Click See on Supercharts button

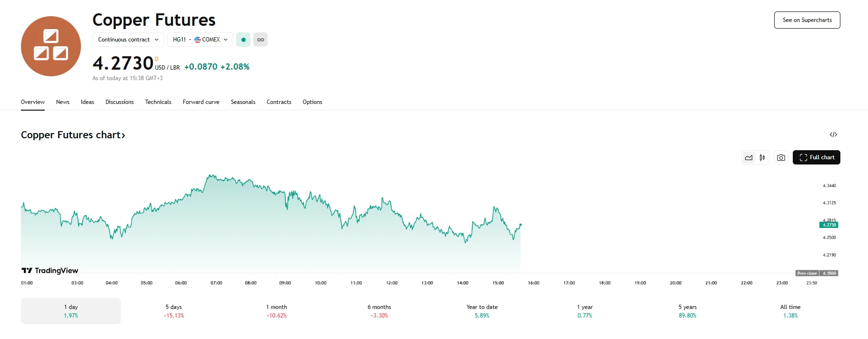[807, 20]
